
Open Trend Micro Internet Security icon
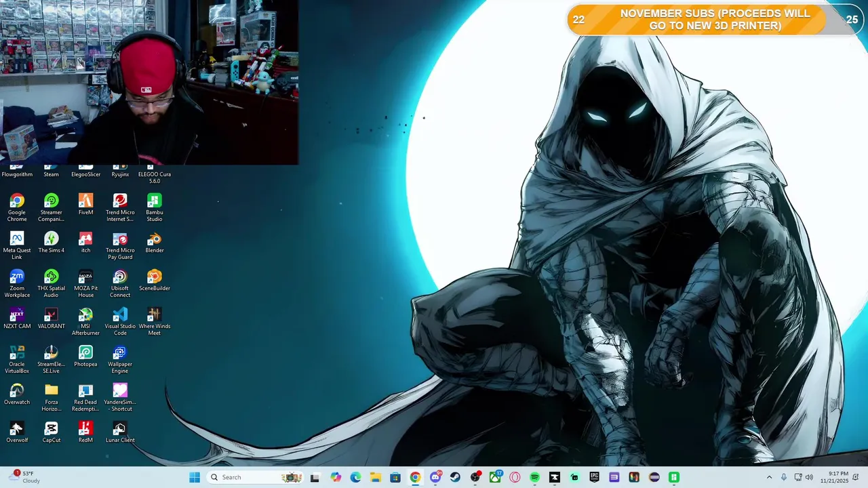pos(120,207)
